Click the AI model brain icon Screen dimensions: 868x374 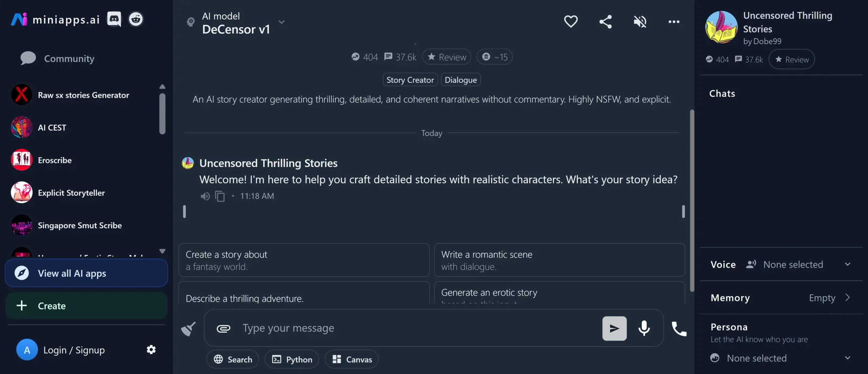191,22
